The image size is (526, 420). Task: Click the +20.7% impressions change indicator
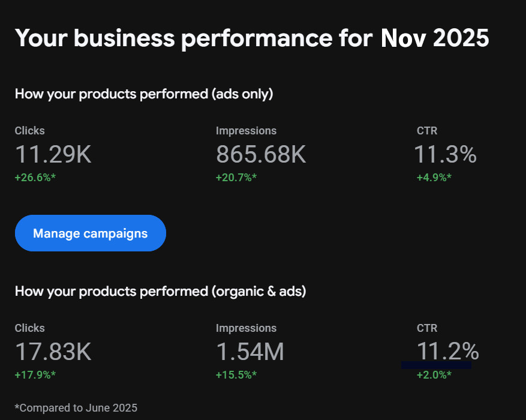(x=235, y=177)
